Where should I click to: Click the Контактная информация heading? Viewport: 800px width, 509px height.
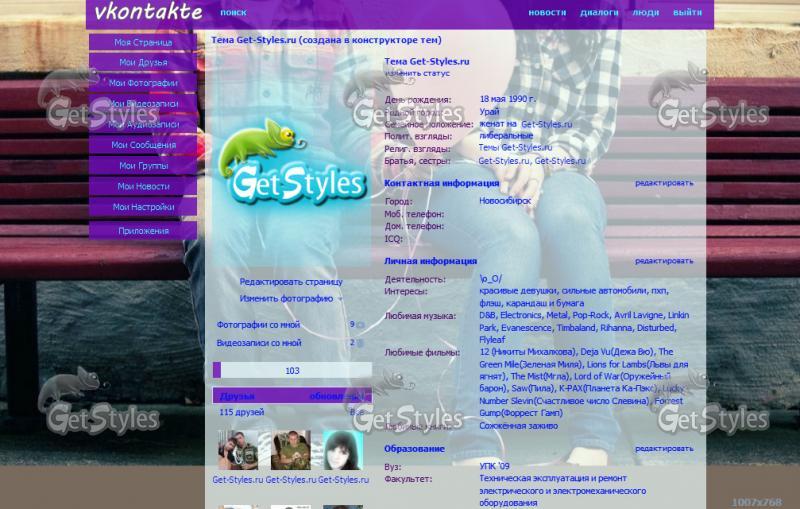pyautogui.click(x=441, y=183)
